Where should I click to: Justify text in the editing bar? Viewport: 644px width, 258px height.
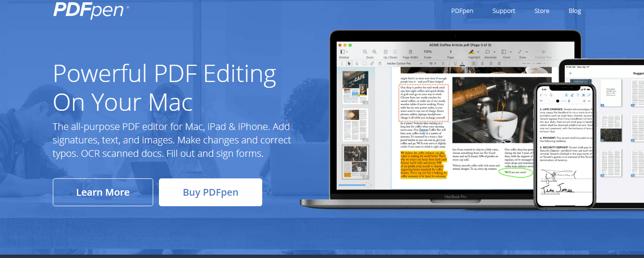point(499,63)
